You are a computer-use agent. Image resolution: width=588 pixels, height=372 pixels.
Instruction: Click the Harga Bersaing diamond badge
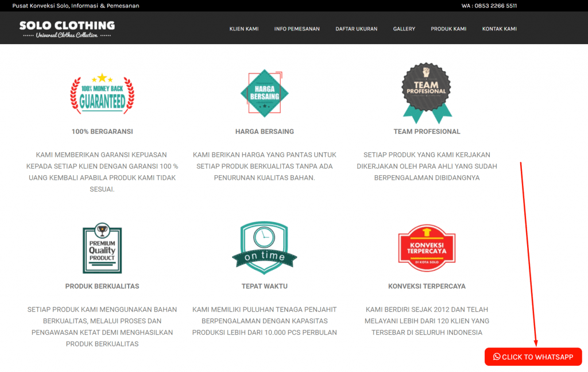pyautogui.click(x=264, y=94)
